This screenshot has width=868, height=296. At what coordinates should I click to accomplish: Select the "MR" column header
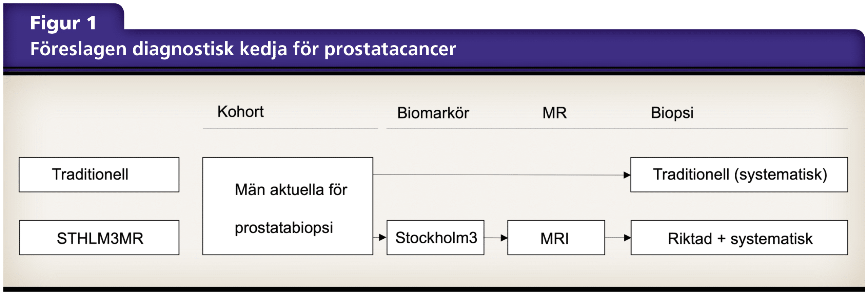tap(554, 113)
